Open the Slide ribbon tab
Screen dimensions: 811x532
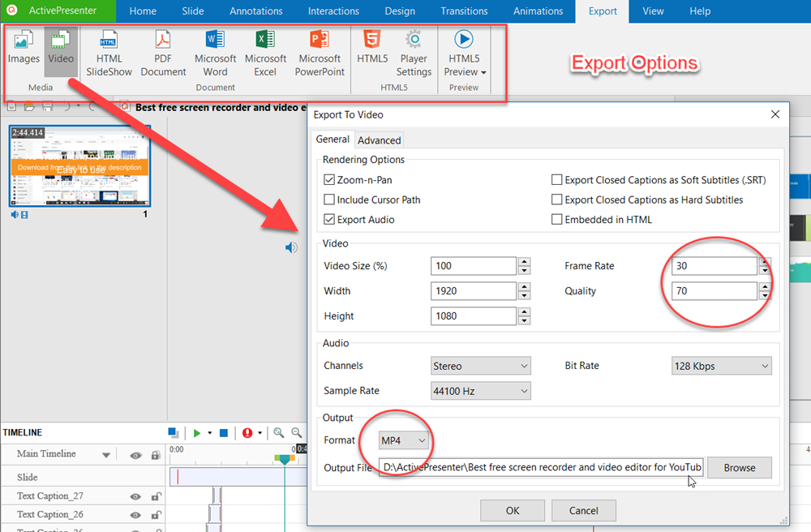coord(193,11)
